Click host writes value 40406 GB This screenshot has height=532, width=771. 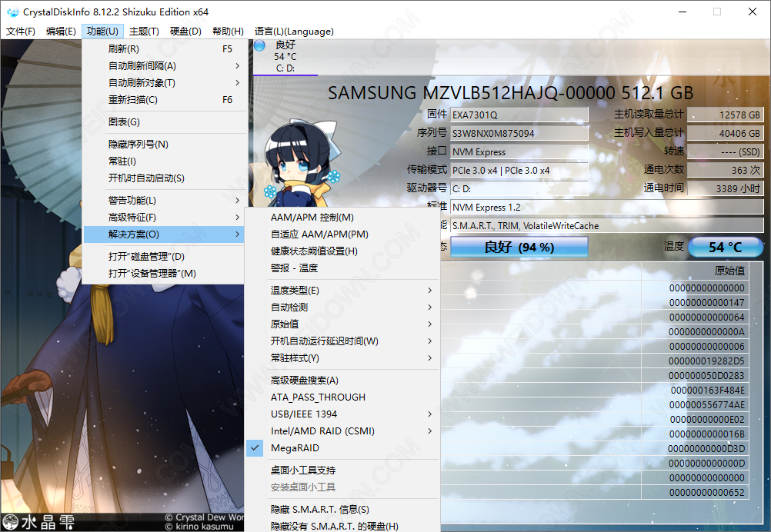point(725,133)
